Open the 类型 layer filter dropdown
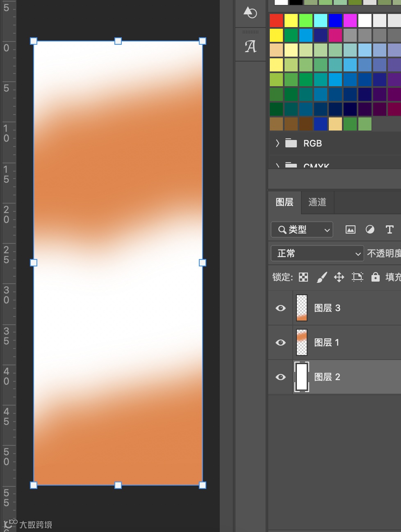Screen dimensions: 401x532 (302, 229)
